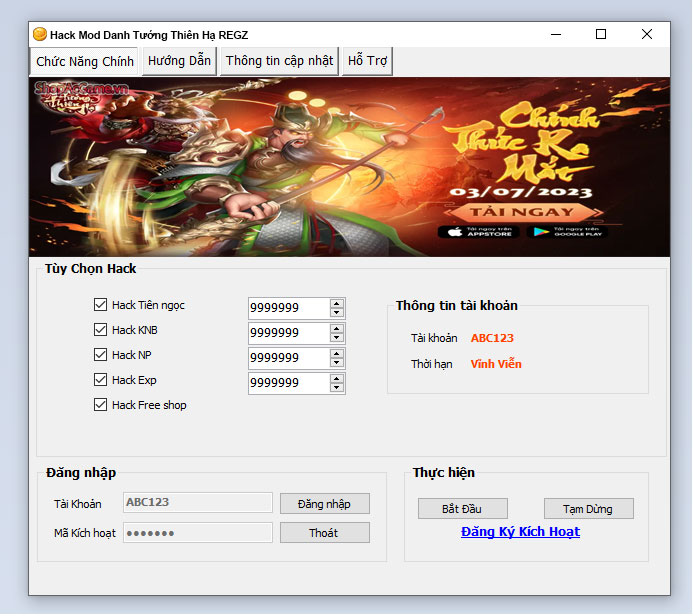Decrease Hack KNB value with down arrow

pos(336,338)
